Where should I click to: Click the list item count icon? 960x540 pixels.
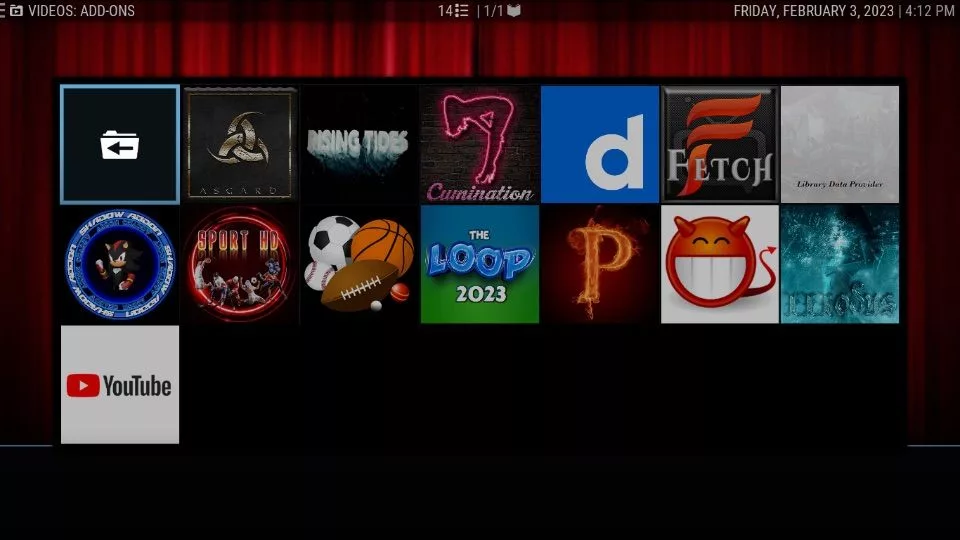[x=462, y=11]
